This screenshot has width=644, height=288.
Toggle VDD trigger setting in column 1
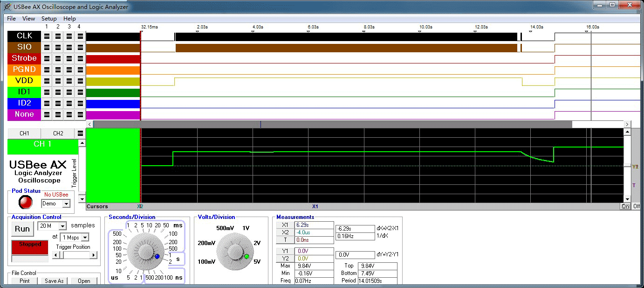point(47,81)
